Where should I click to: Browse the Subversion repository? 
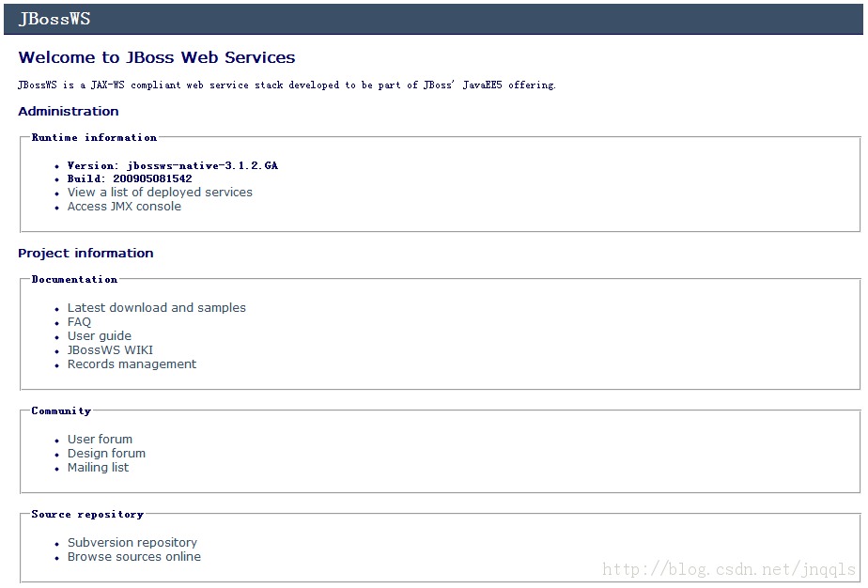pyautogui.click(x=132, y=542)
